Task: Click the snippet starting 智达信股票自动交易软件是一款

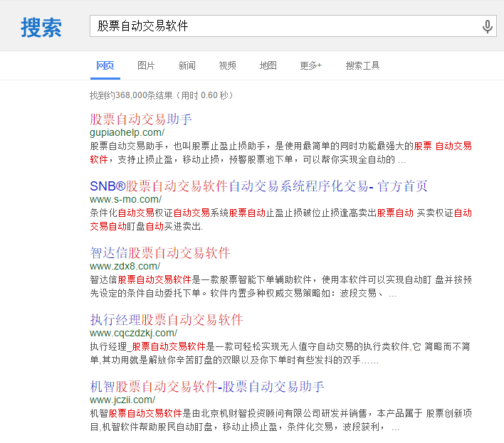Action: 280,287
